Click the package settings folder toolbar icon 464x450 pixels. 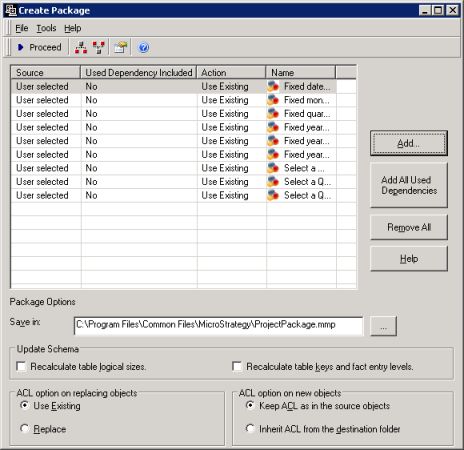121,47
